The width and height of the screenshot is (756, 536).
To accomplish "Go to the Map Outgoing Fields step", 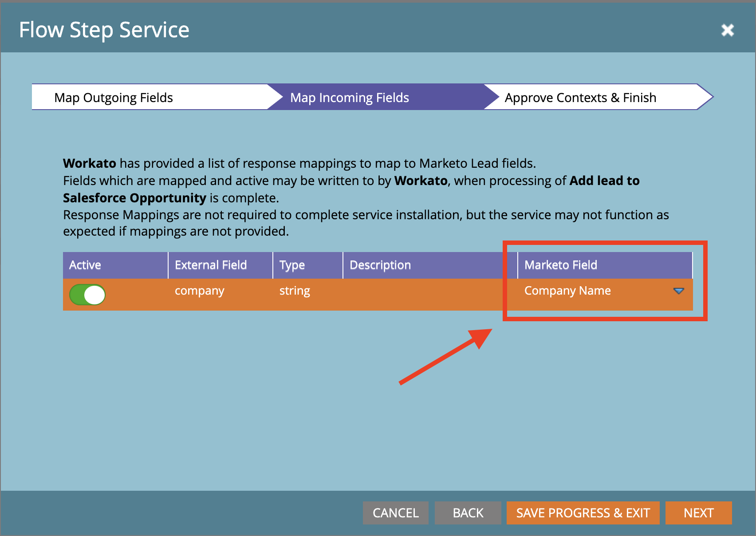I will click(113, 97).
